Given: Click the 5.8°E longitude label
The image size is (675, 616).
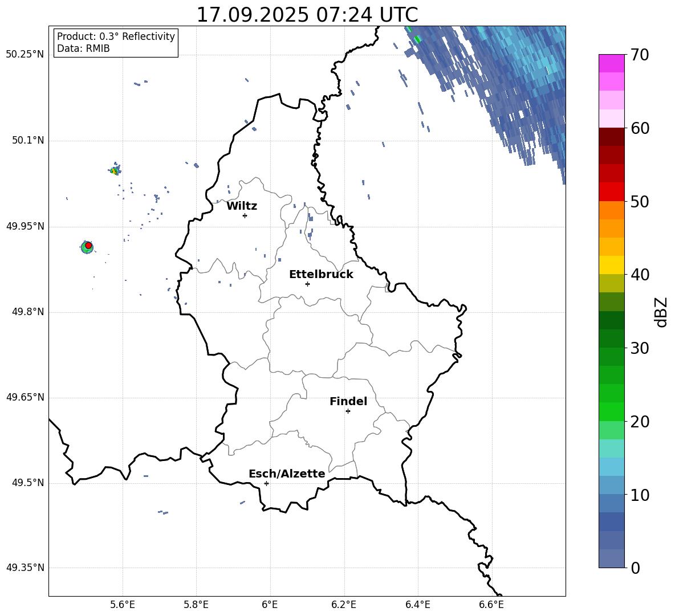Looking at the screenshot, I should click(196, 605).
